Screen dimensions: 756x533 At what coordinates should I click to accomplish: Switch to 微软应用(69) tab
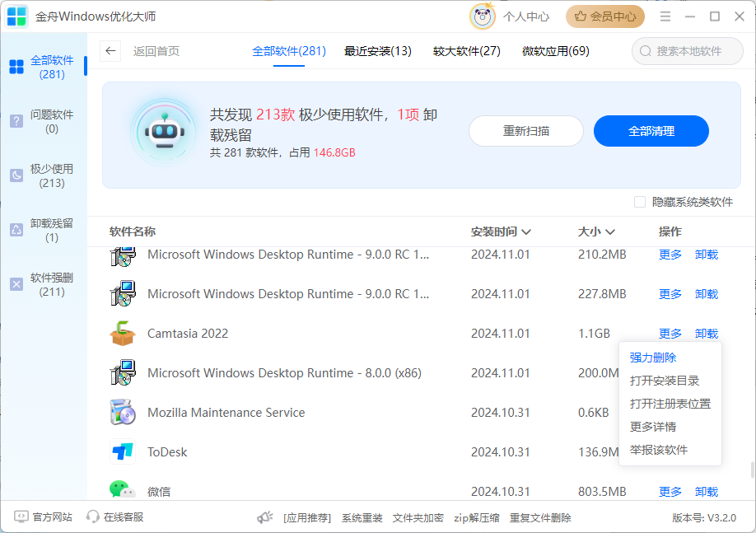coord(555,51)
